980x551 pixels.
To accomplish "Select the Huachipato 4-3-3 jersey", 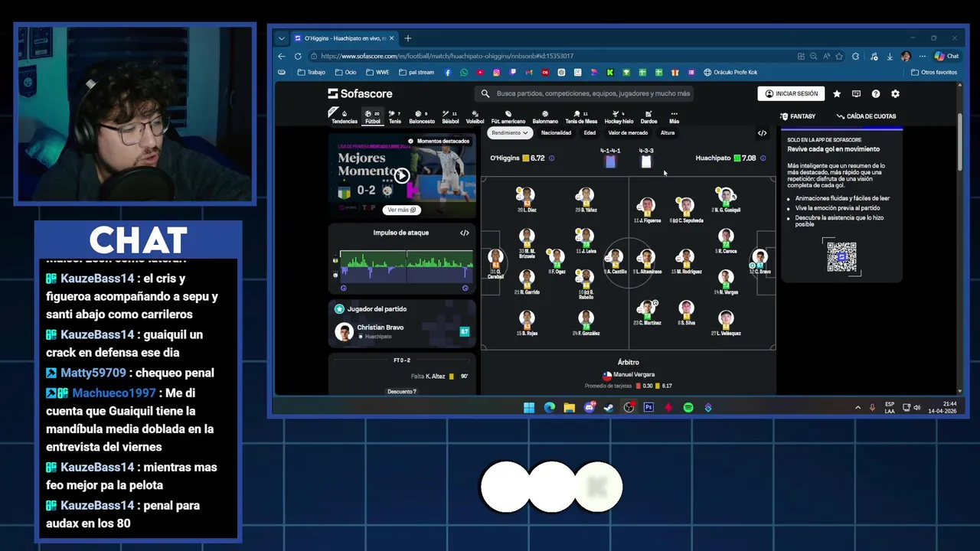I will (646, 161).
